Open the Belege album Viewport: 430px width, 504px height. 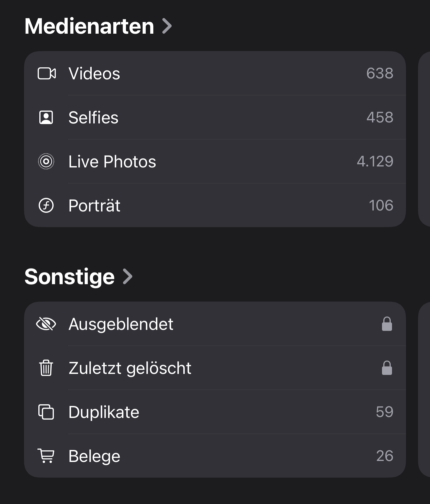coord(94,456)
